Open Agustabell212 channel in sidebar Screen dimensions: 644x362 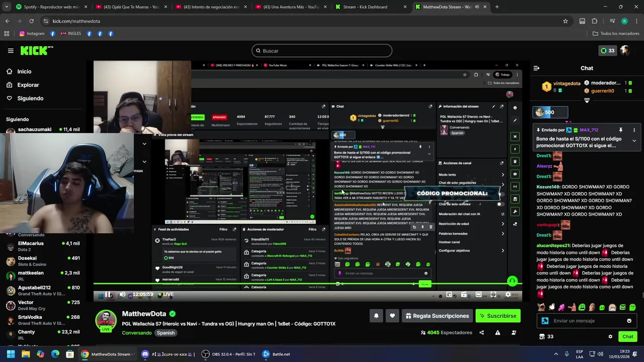pos(43,291)
